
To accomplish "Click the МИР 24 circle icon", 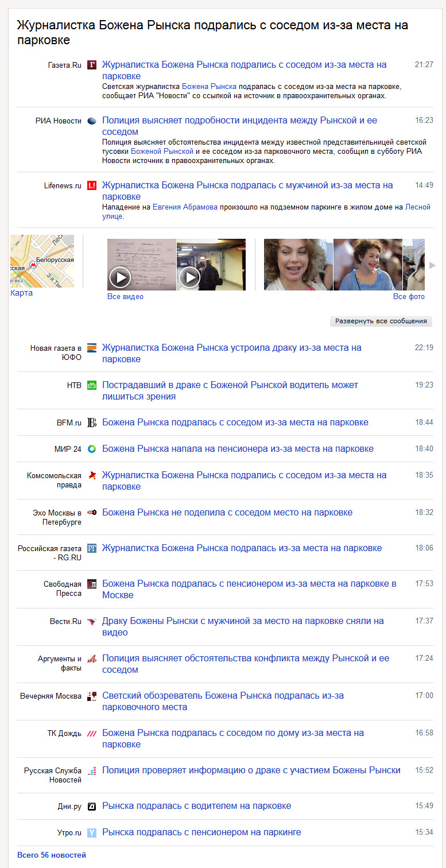I will pos(91,449).
